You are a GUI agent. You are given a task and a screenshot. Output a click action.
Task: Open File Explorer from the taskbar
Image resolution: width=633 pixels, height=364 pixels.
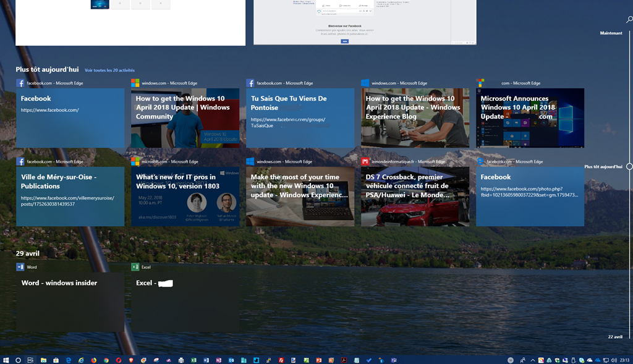coord(44,360)
